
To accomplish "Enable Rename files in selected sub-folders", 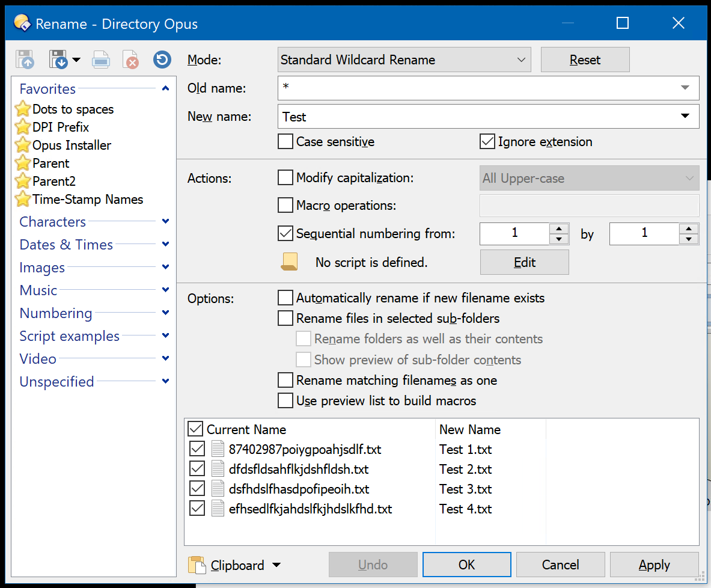I will click(285, 318).
